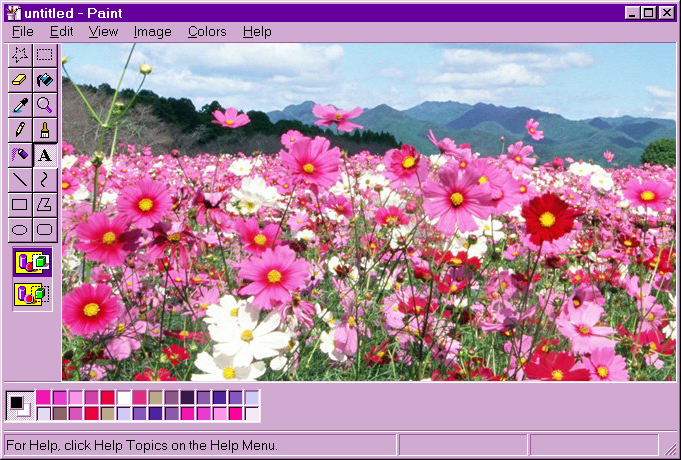
Task: Select the Free-Form Select tool
Action: [20, 55]
